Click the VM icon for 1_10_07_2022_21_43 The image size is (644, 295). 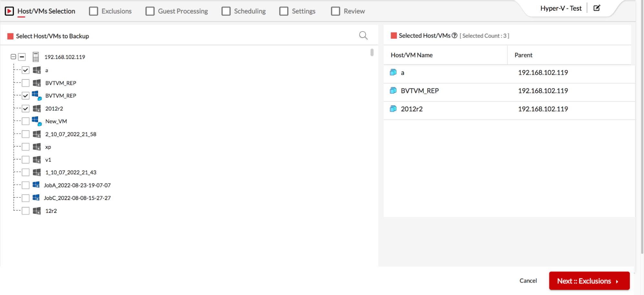[37, 172]
